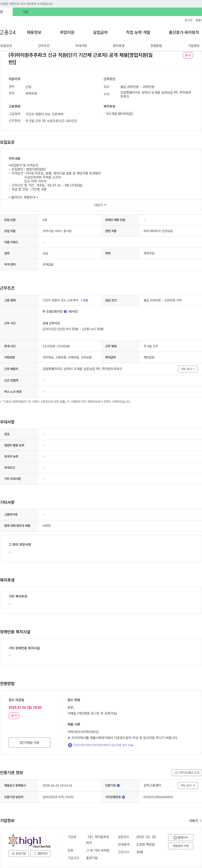The width and height of the screenshot is (202, 868).
Task: Open the 직업 능력 개발 menu
Action: [x=138, y=32]
